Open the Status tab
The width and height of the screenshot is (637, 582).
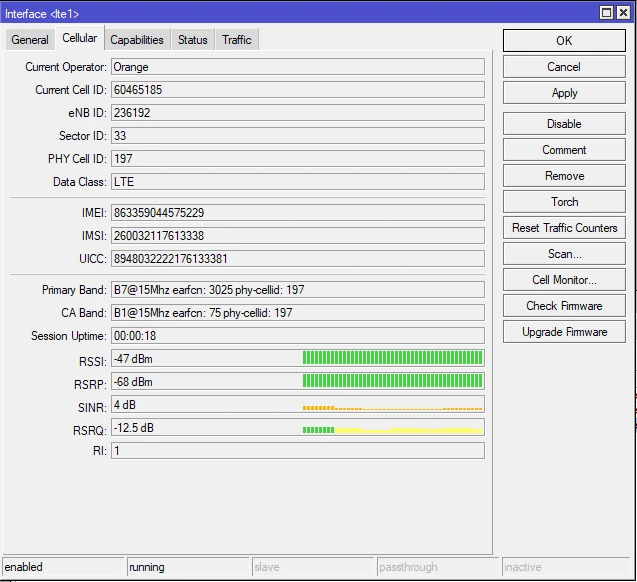[x=193, y=40]
